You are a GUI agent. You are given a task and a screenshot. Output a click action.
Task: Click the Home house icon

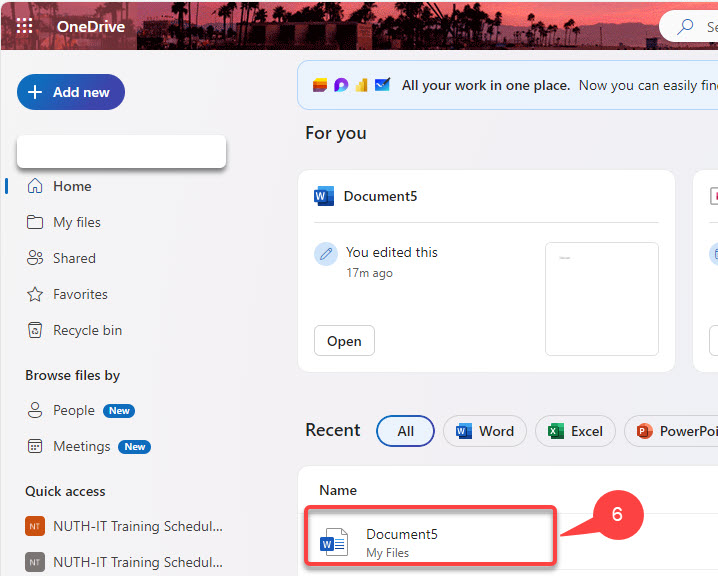(35, 186)
